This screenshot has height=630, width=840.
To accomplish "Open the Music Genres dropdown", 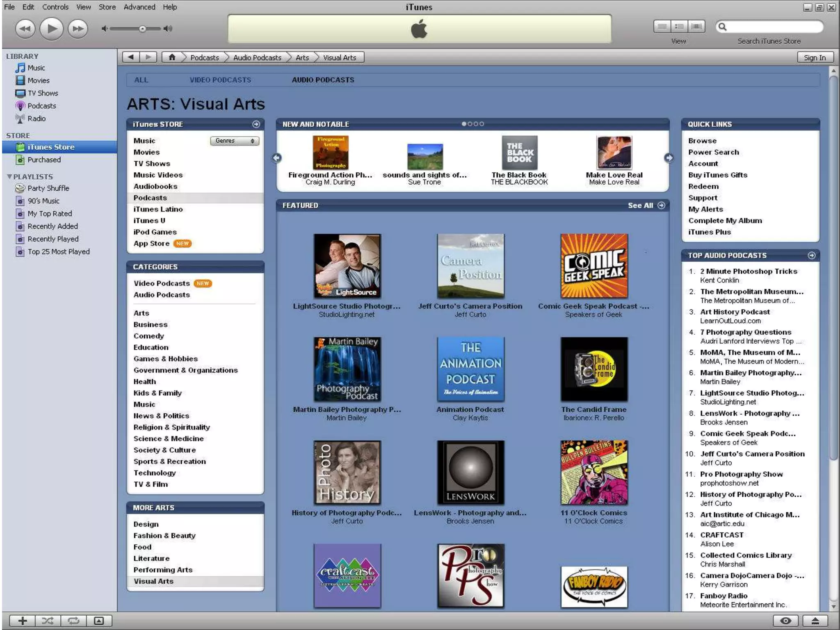I will (x=235, y=141).
